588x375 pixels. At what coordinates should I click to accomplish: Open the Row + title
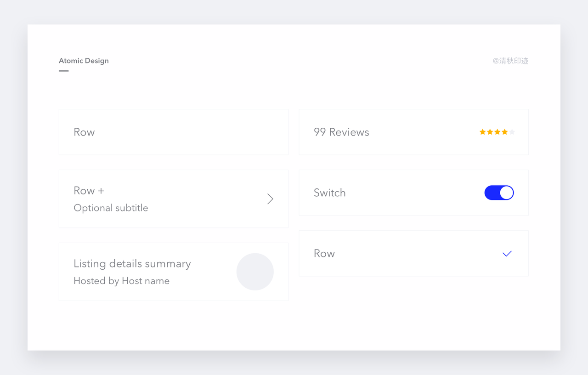(x=89, y=190)
